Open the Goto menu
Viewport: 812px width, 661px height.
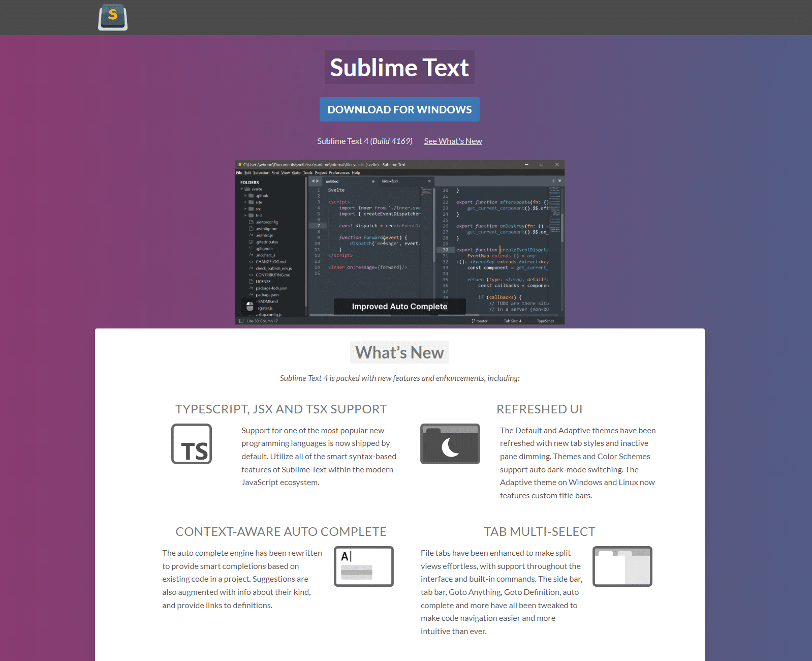coord(296,173)
